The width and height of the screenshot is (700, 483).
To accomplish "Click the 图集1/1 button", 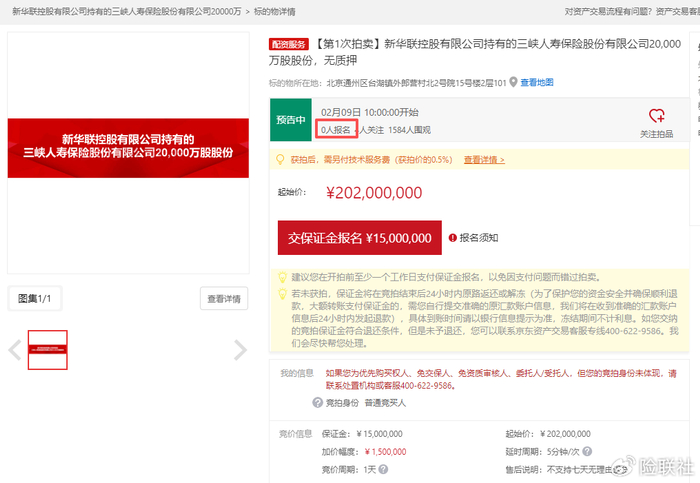I will (x=35, y=299).
